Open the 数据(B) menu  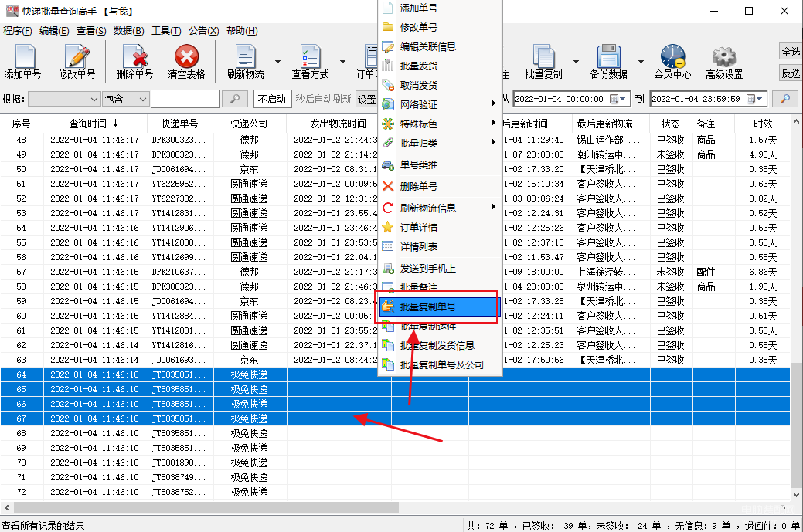point(128,31)
